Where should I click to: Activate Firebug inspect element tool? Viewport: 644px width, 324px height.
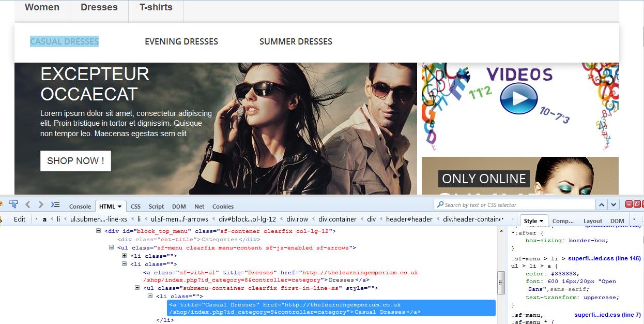[14, 204]
